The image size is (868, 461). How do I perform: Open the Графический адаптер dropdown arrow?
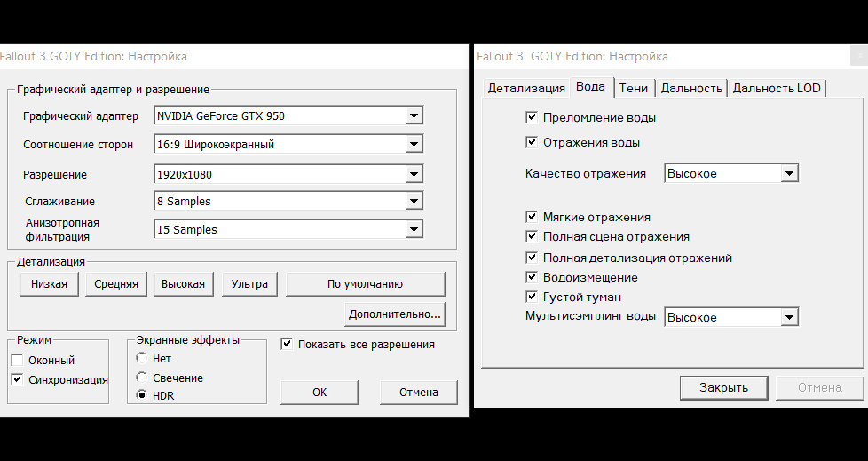click(x=414, y=115)
